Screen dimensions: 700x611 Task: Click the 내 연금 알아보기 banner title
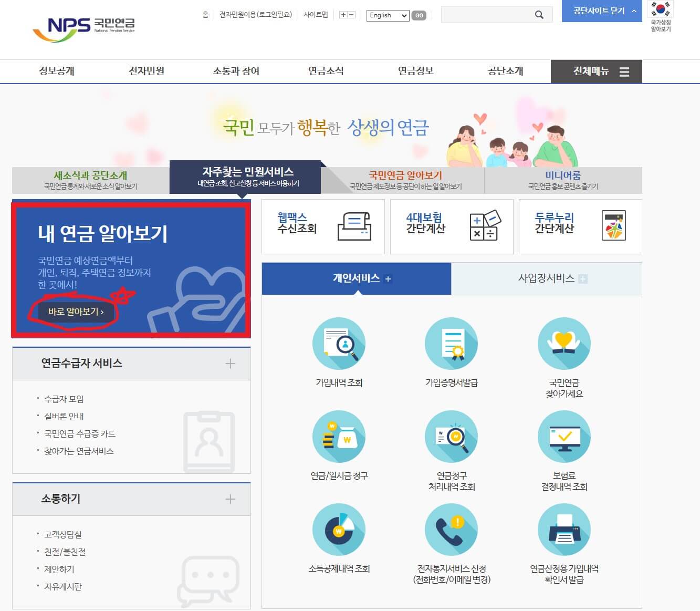(103, 233)
